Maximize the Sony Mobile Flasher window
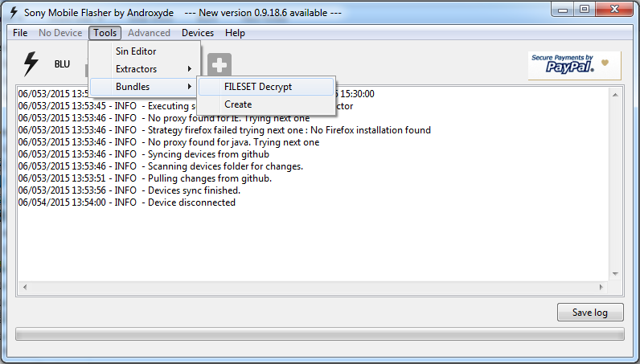The image size is (640, 364). (585, 10)
